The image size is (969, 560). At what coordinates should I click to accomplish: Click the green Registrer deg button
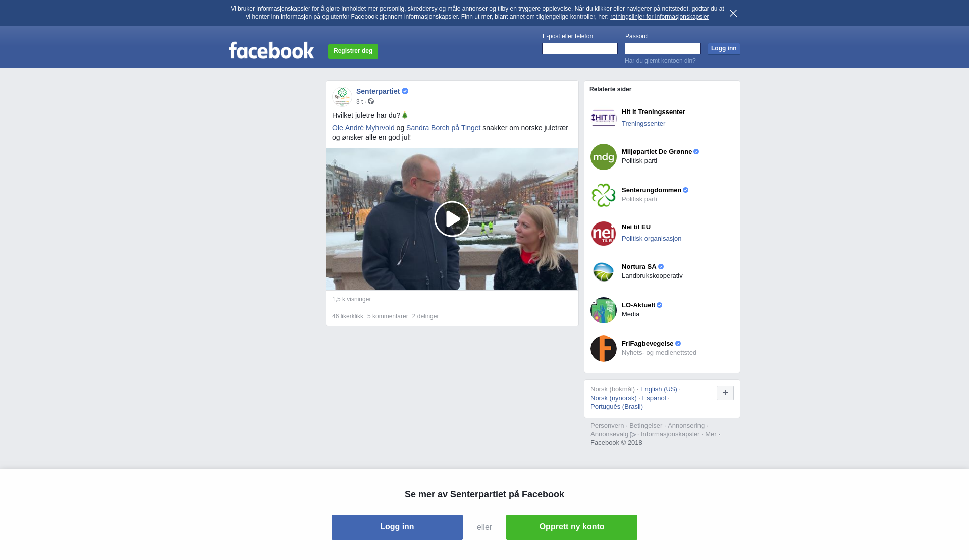pos(353,51)
